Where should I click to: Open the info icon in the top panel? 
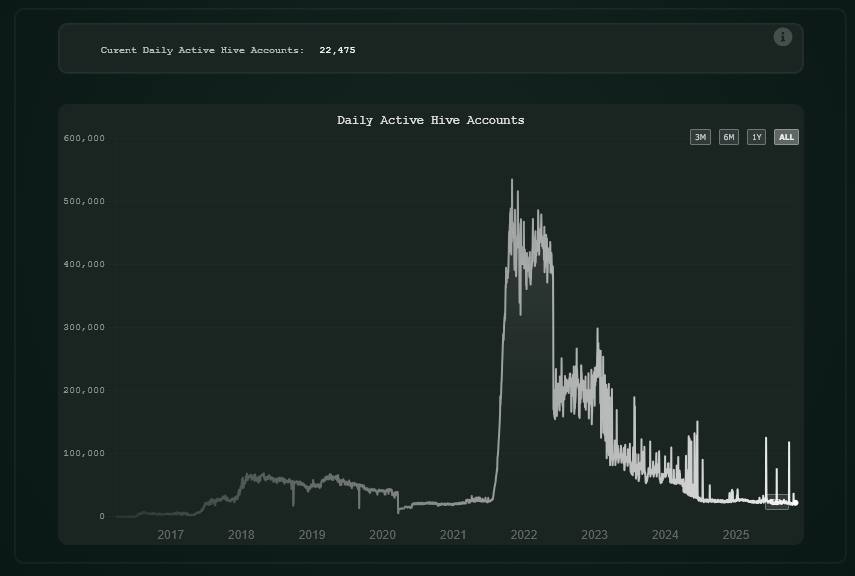pos(782,37)
